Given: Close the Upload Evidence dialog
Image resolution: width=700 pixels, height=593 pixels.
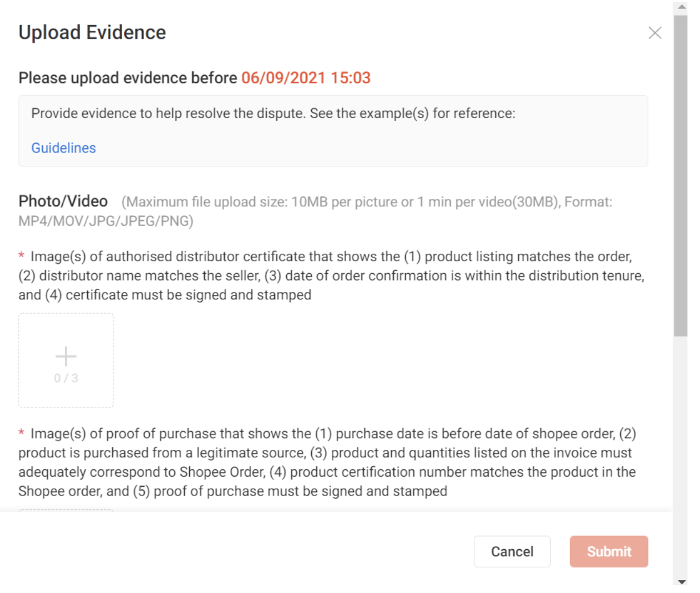Looking at the screenshot, I should [655, 33].
